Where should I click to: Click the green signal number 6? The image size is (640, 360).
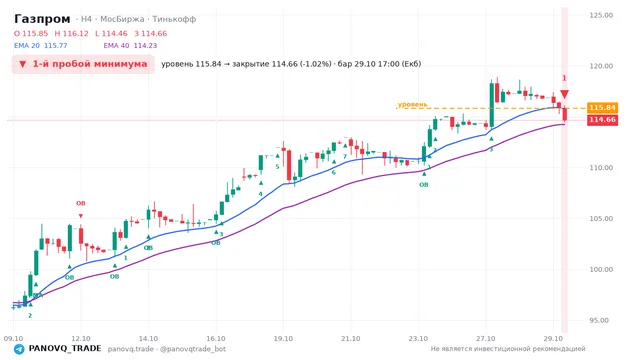(333, 172)
